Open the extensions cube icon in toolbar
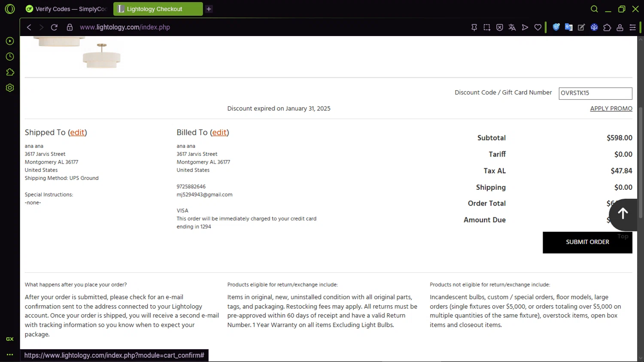Viewport: 644px width, 362px height. pos(607,27)
